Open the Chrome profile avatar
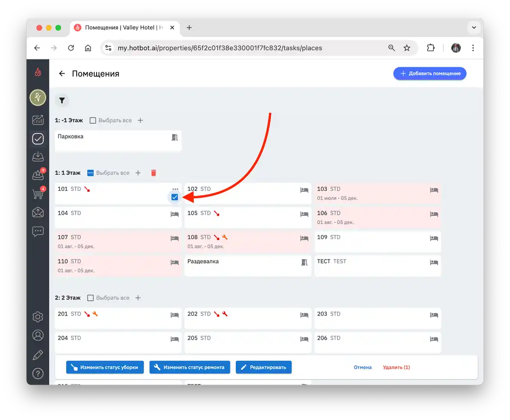 [456, 48]
